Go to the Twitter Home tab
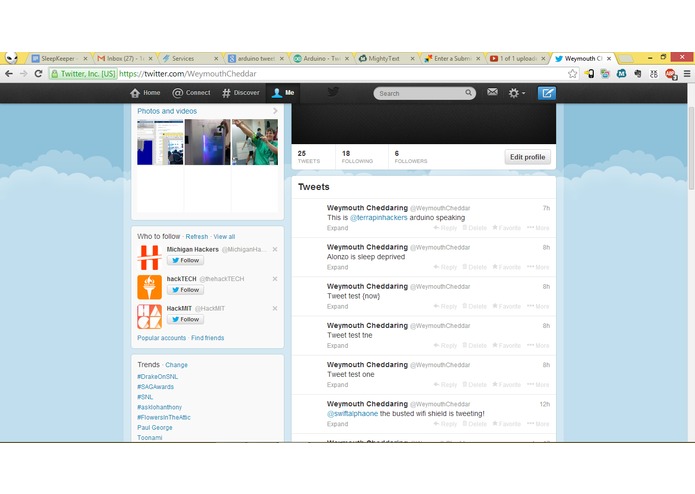This screenshot has height=494, width=695. [145, 93]
